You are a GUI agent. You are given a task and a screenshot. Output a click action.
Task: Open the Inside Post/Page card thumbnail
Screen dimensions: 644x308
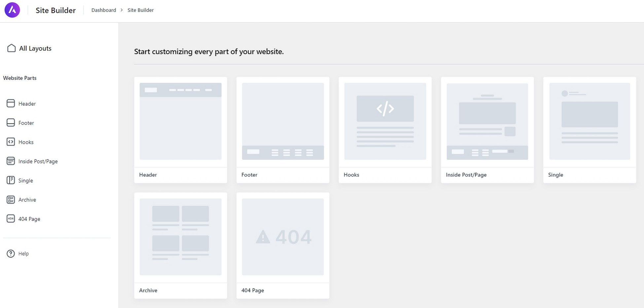coord(487,121)
